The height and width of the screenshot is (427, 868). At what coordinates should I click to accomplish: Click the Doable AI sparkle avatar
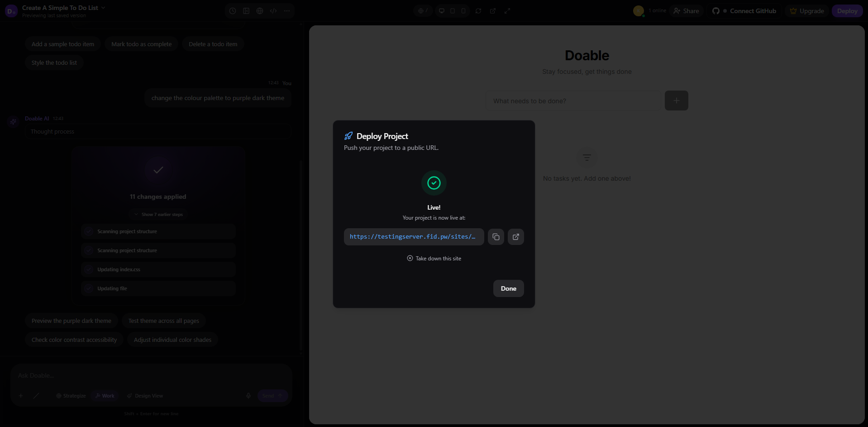click(x=13, y=121)
